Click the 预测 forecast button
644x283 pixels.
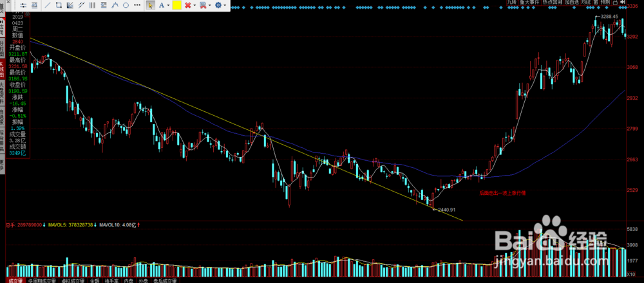pos(606,3)
